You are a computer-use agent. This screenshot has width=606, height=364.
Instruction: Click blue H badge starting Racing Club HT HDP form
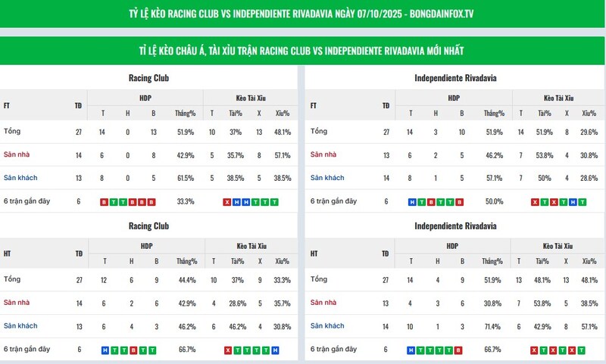coord(104,350)
